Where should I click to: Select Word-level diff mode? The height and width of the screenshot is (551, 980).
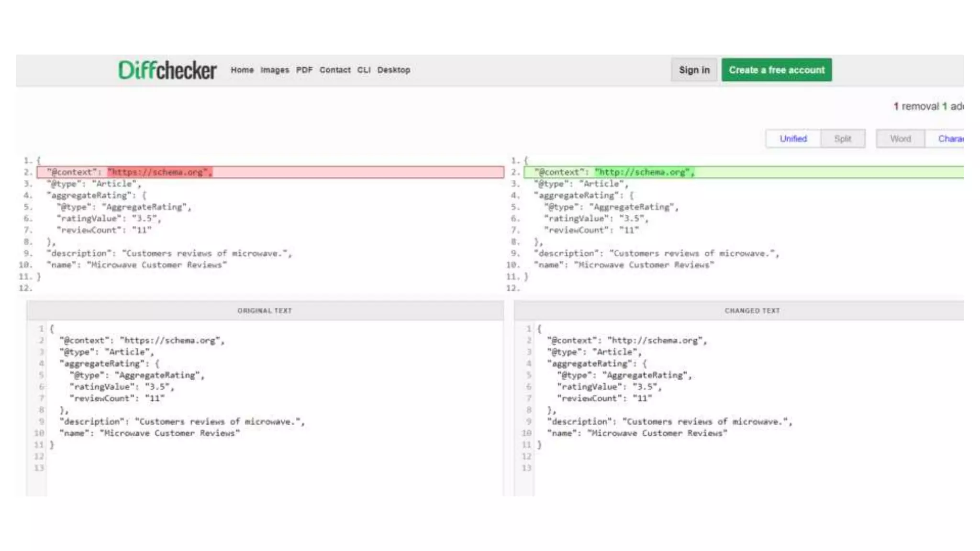900,139
